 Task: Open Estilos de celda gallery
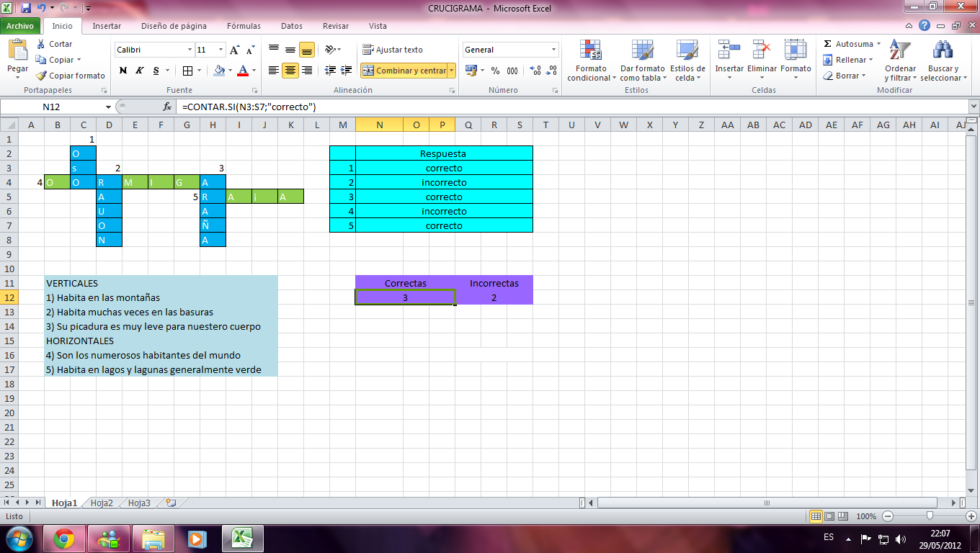[x=687, y=60]
